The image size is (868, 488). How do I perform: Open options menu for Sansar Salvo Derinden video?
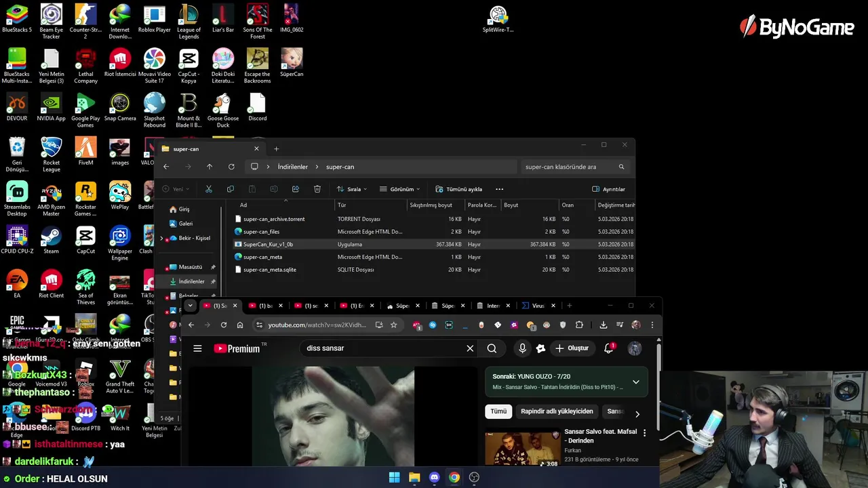(645, 432)
